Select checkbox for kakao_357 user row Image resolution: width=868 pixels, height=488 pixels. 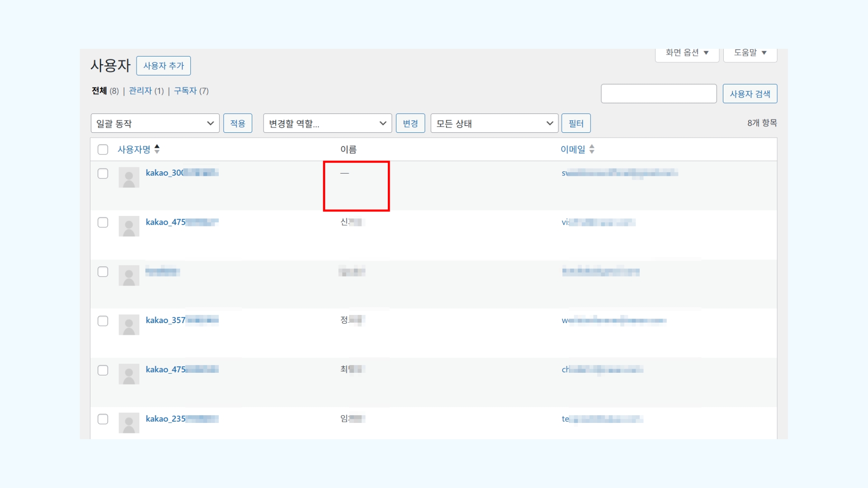[x=103, y=321]
